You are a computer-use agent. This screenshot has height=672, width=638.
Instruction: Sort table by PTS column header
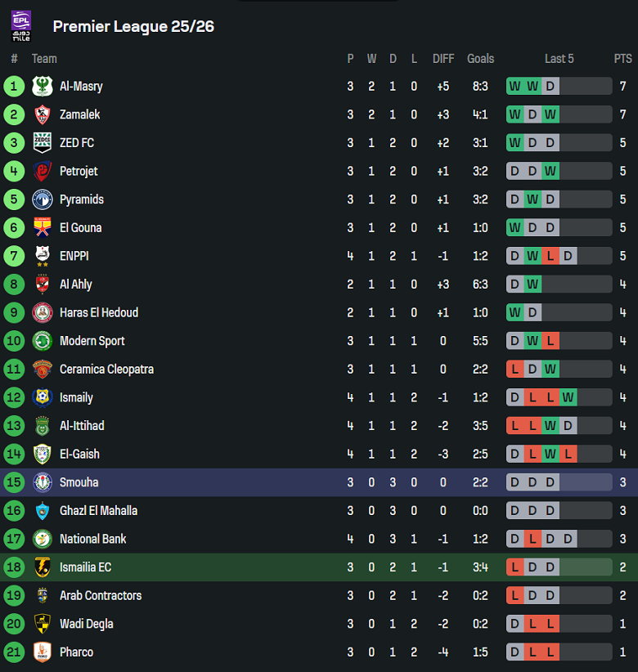point(622,59)
